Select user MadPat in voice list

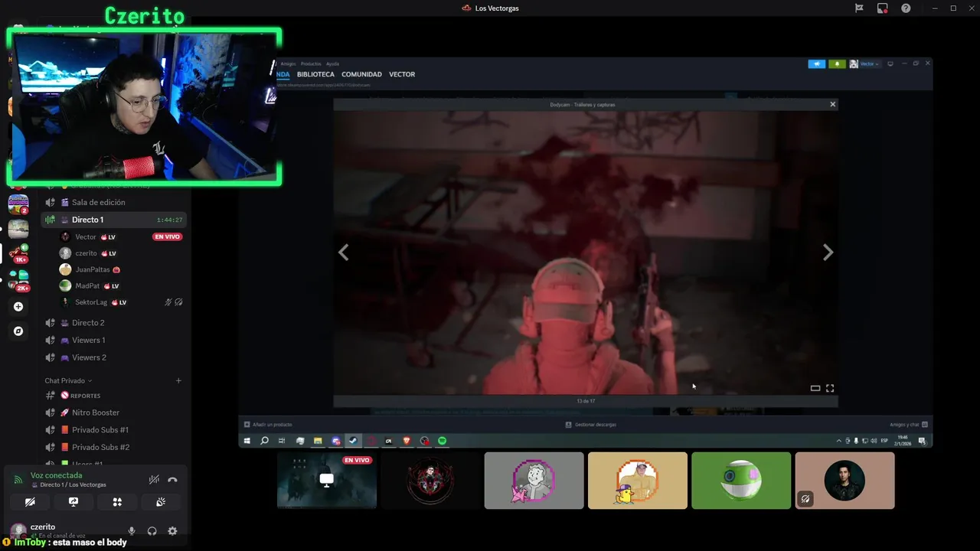pos(121,285)
